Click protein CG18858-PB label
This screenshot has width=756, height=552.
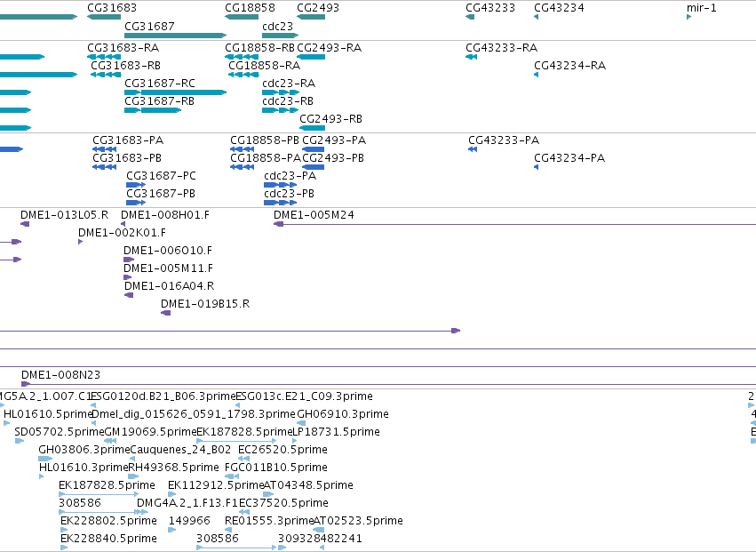coord(265,140)
